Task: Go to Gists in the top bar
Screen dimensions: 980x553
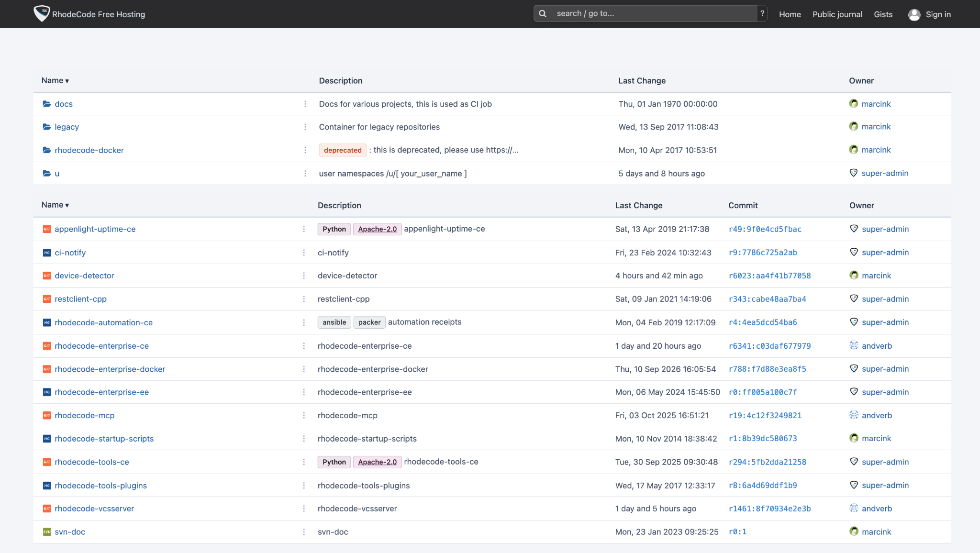Action: 883,14
